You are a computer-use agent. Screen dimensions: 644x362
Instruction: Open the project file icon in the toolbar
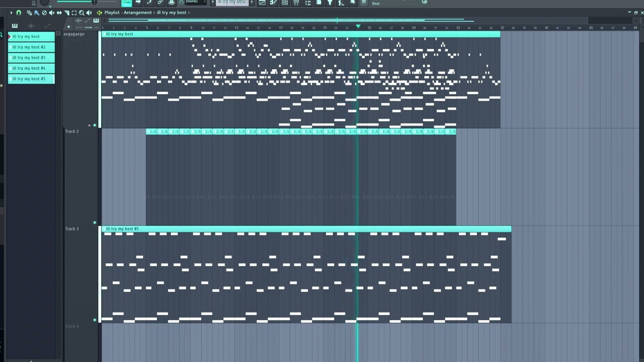[318, 3]
